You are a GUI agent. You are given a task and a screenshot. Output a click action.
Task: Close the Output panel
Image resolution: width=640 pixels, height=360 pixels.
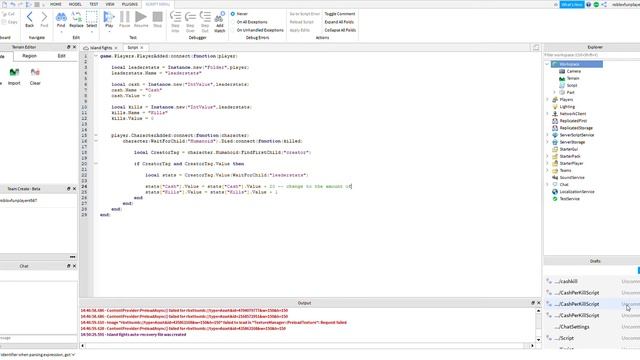click(x=538, y=303)
